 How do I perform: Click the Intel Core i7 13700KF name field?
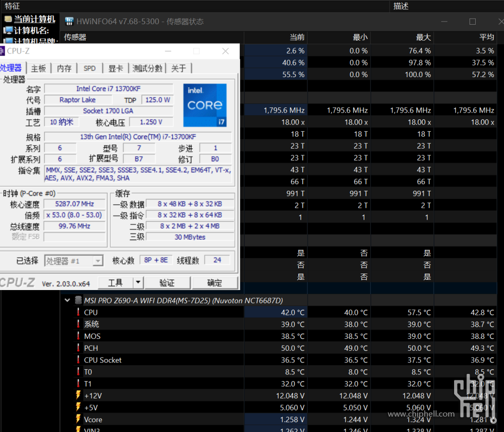tap(109, 88)
